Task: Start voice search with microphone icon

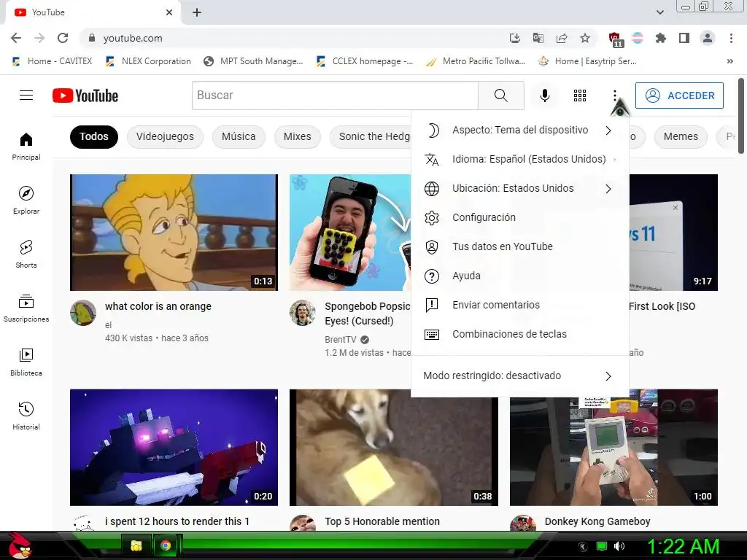Action: pos(544,96)
